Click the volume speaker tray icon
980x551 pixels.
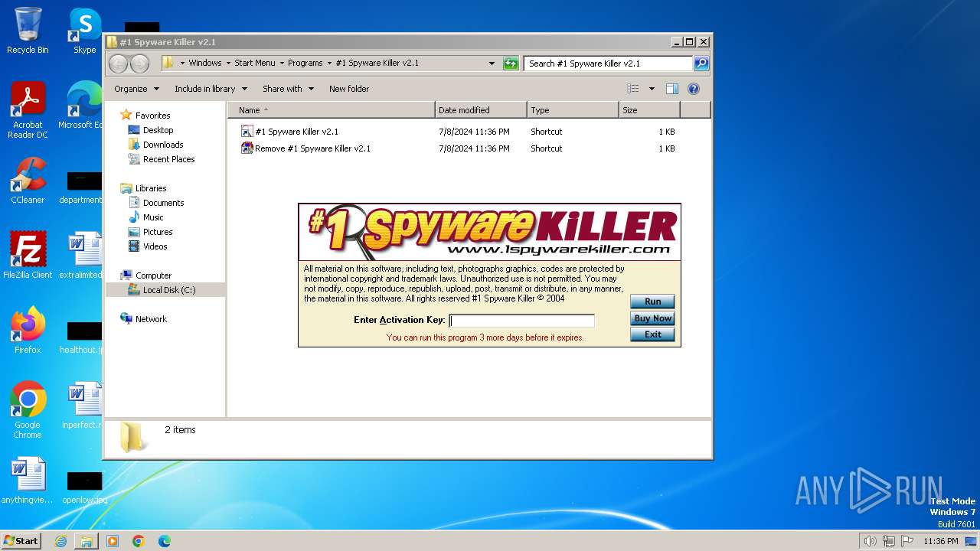[871, 541]
